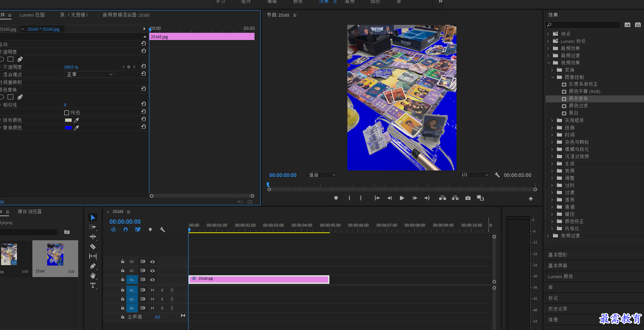644x330 pixels.
Task: Click the Go to Out point button
Action: coord(427,198)
